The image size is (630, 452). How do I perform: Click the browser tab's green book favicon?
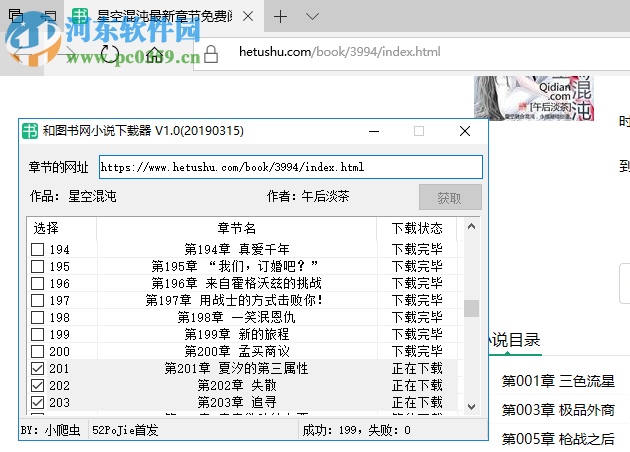pyautogui.click(x=80, y=16)
